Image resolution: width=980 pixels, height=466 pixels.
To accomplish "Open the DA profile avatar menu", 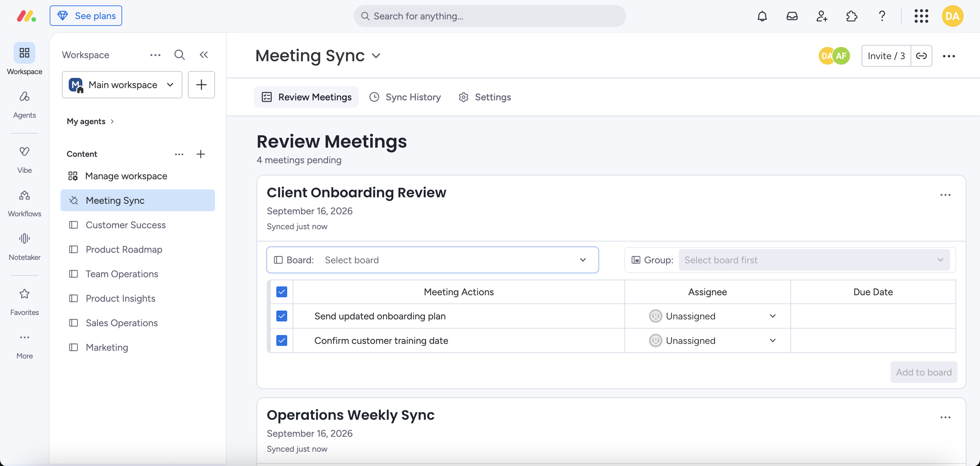I will pos(952,16).
